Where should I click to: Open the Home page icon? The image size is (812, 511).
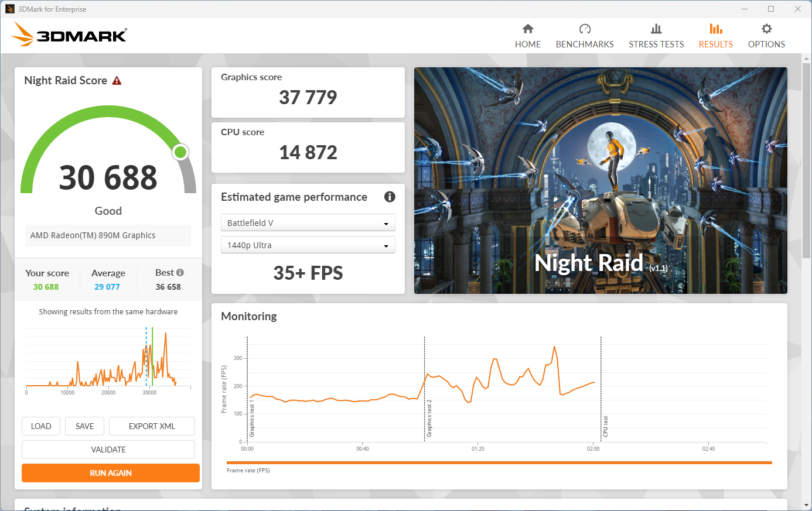tap(527, 28)
